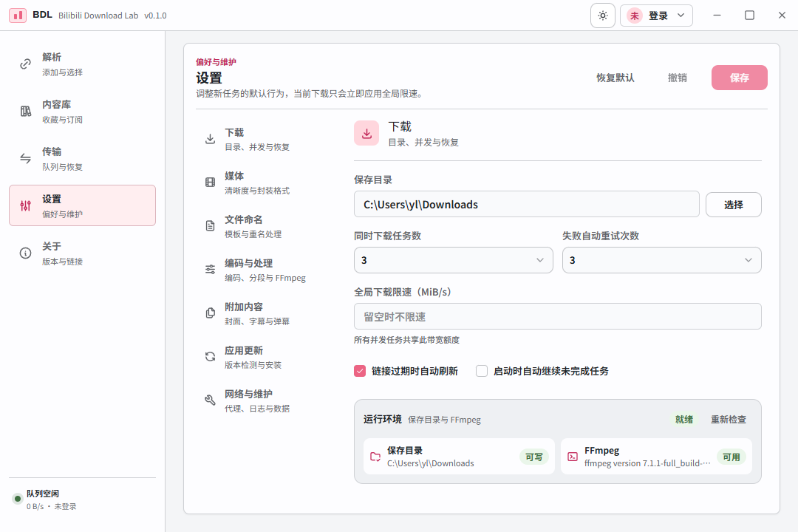Click the 可写 badge on 保存目录 card

[x=534, y=457]
